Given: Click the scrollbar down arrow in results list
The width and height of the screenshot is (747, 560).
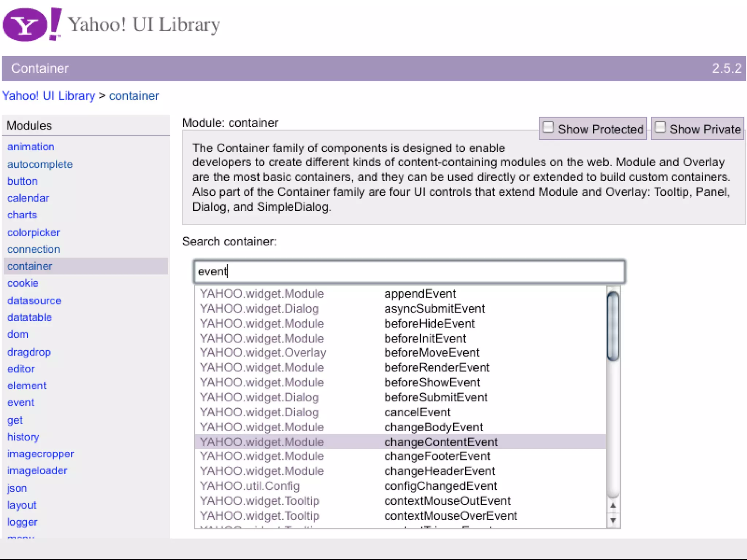Looking at the screenshot, I should [613, 520].
